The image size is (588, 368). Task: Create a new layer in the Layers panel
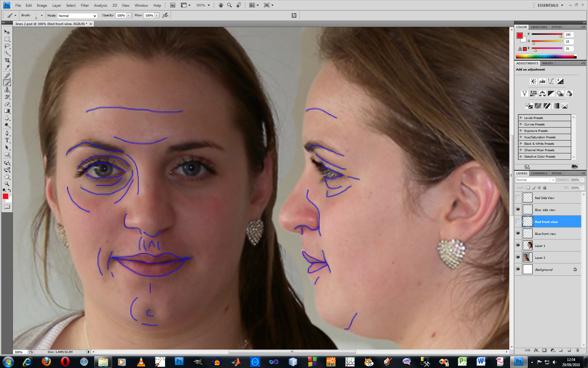(569, 350)
